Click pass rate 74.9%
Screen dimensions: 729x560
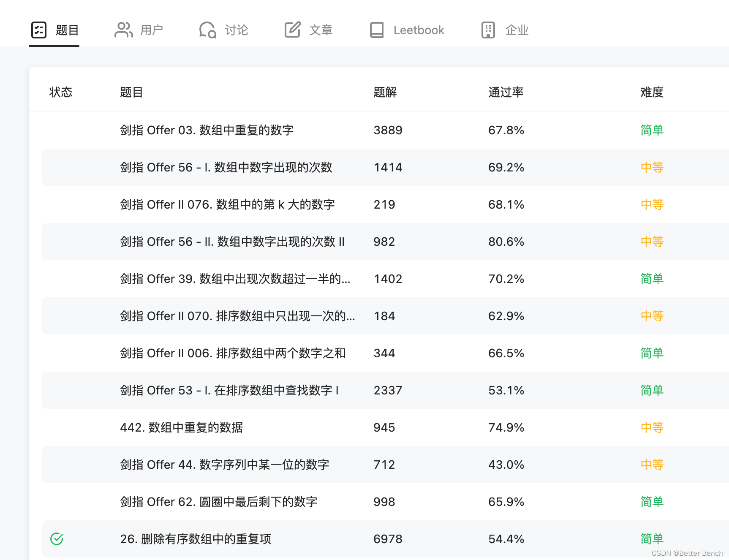(506, 427)
